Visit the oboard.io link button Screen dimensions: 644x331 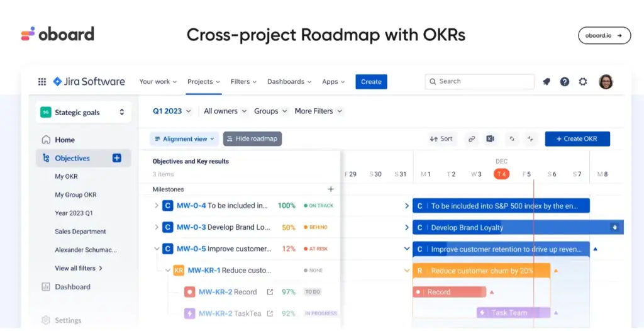(604, 35)
